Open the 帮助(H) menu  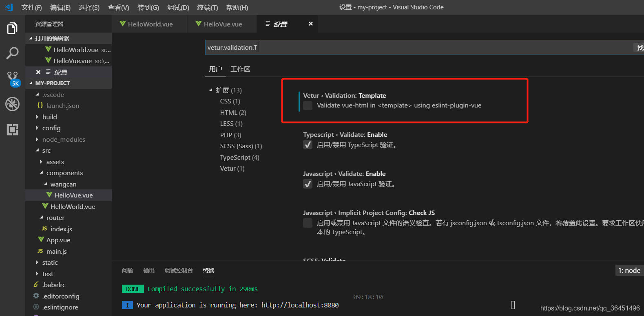click(237, 7)
